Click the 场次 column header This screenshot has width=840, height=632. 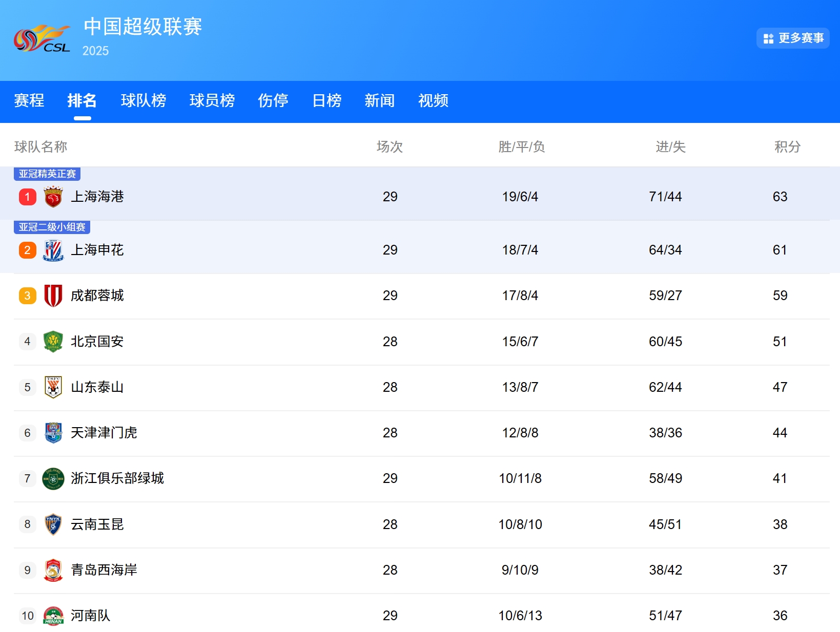(390, 147)
